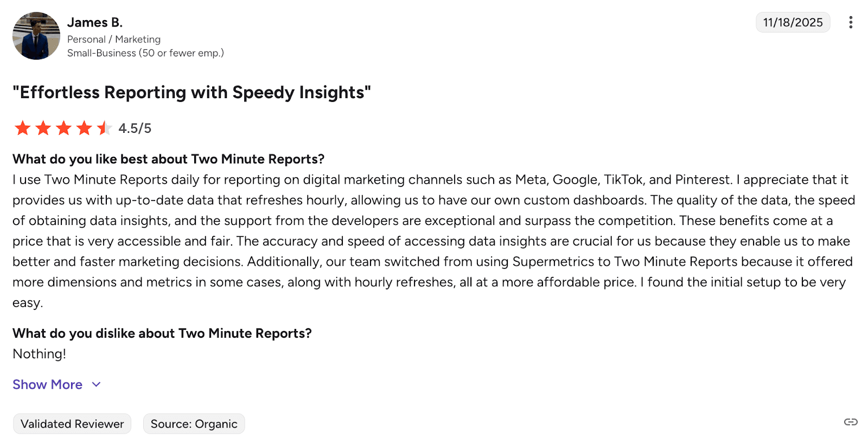The height and width of the screenshot is (445, 868).
Task: Click the second red rating star
Action: (43, 128)
